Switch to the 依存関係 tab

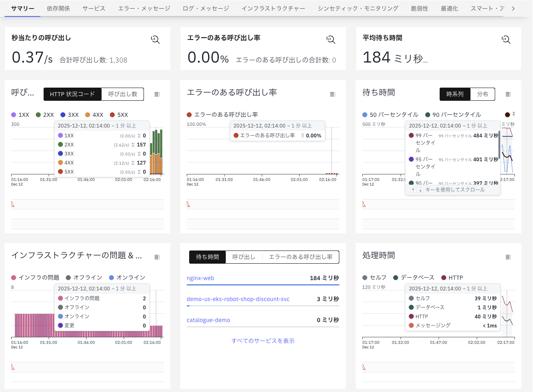click(x=58, y=8)
